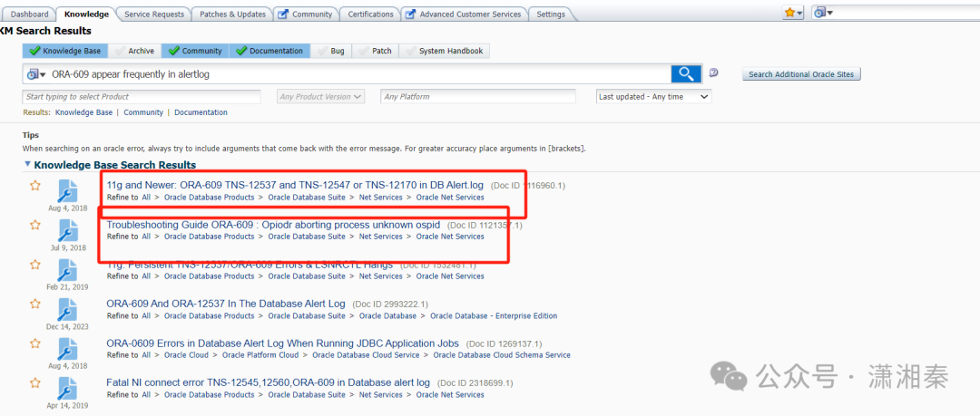Viewport: 980px width, 416px height.
Task: Click Advanced Customer Services external link icon
Action: (x=411, y=14)
